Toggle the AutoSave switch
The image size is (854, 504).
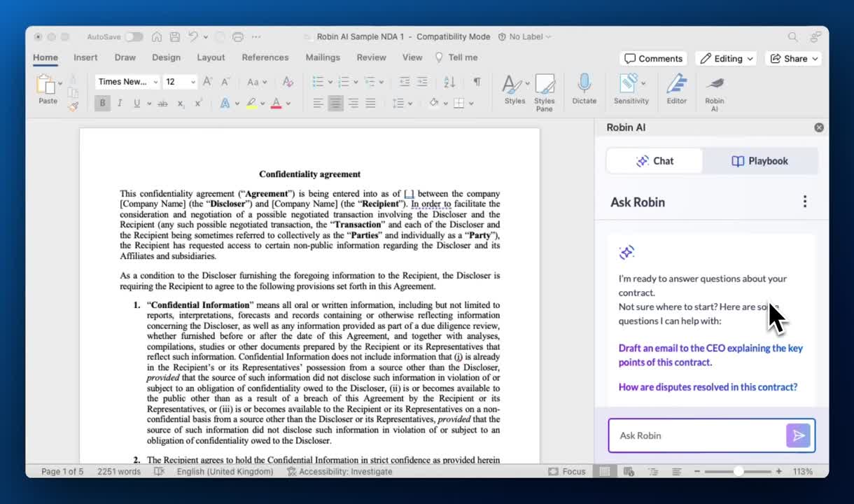click(x=134, y=36)
